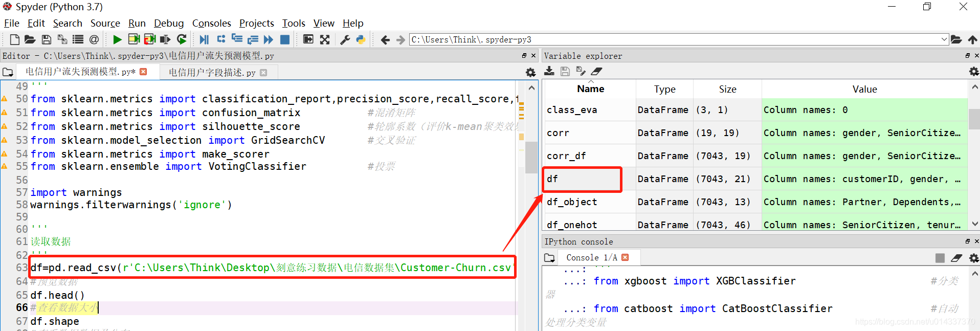
Task: Go back with left arrow icon
Action: click(x=385, y=39)
